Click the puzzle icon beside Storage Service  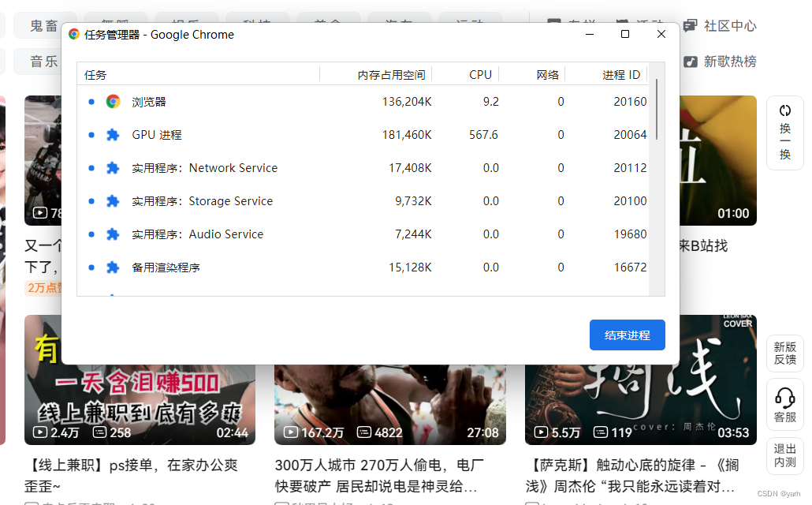point(113,201)
